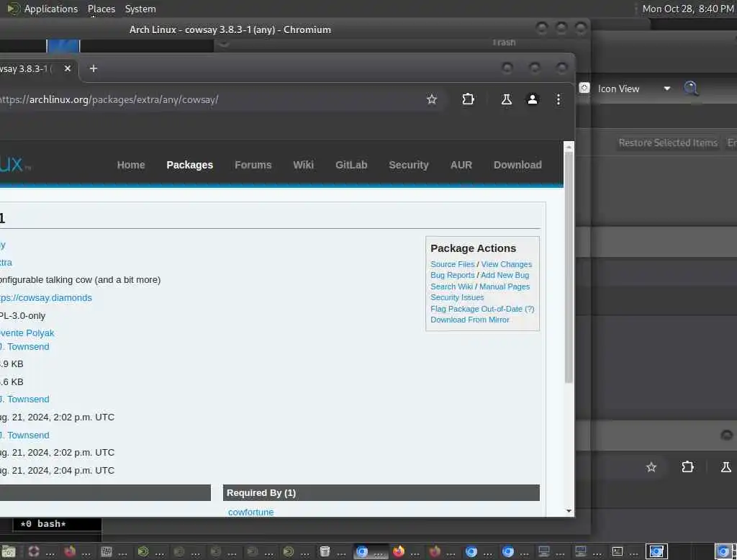Click the 'configurable talking cow' description text
Viewport: 737px width, 560px height.
click(80, 280)
